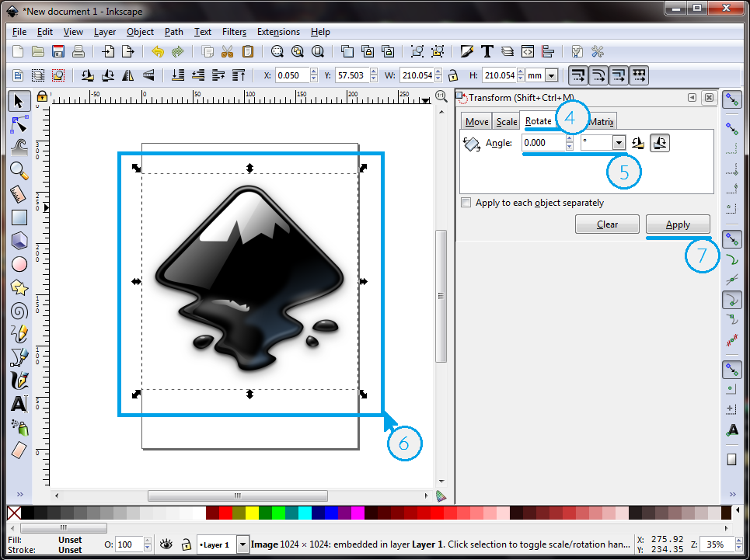Expand hidden toolbox tools chevron
This screenshot has height=560, width=750.
(x=19, y=494)
